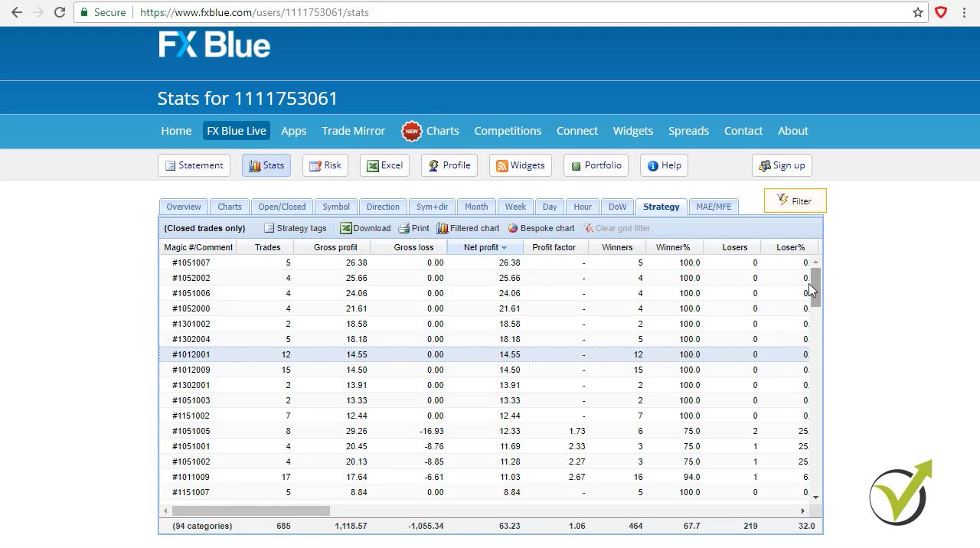Open the Profile section icon
This screenshot has width=980, height=548.
click(x=449, y=165)
